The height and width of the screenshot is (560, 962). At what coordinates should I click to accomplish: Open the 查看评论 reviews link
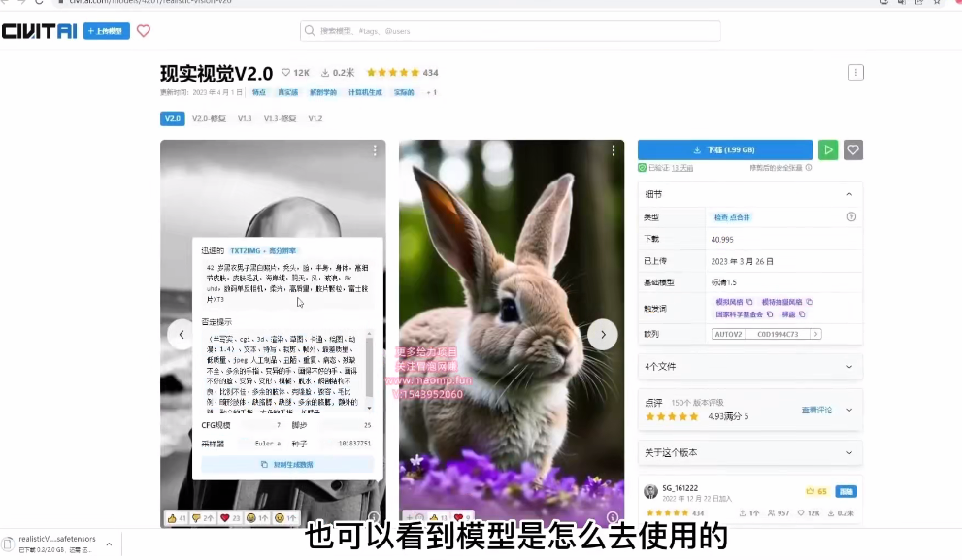click(816, 410)
